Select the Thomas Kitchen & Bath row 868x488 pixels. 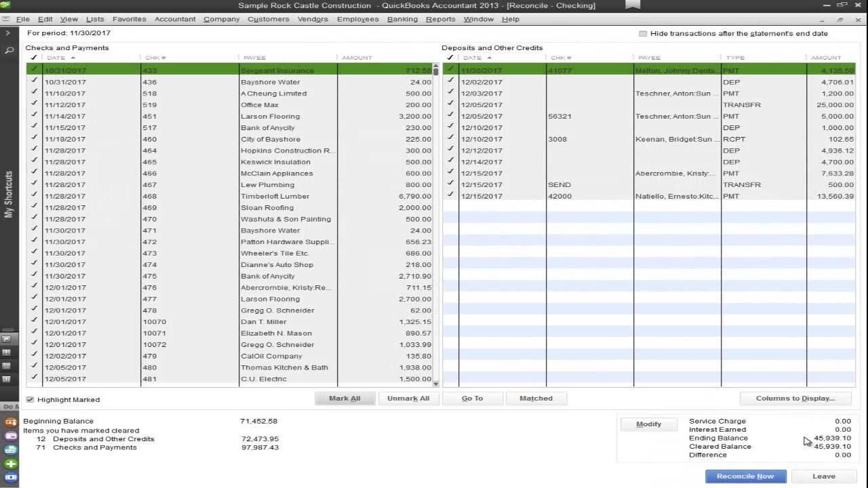[229, 367]
